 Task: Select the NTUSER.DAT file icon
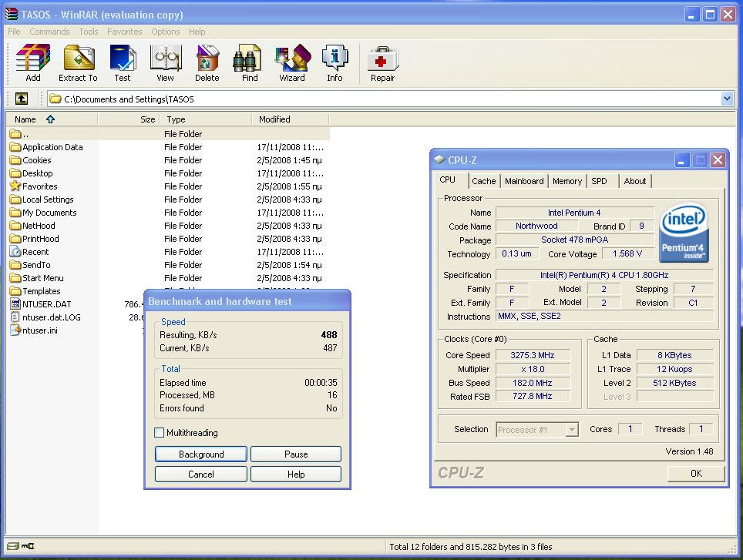click(x=15, y=304)
